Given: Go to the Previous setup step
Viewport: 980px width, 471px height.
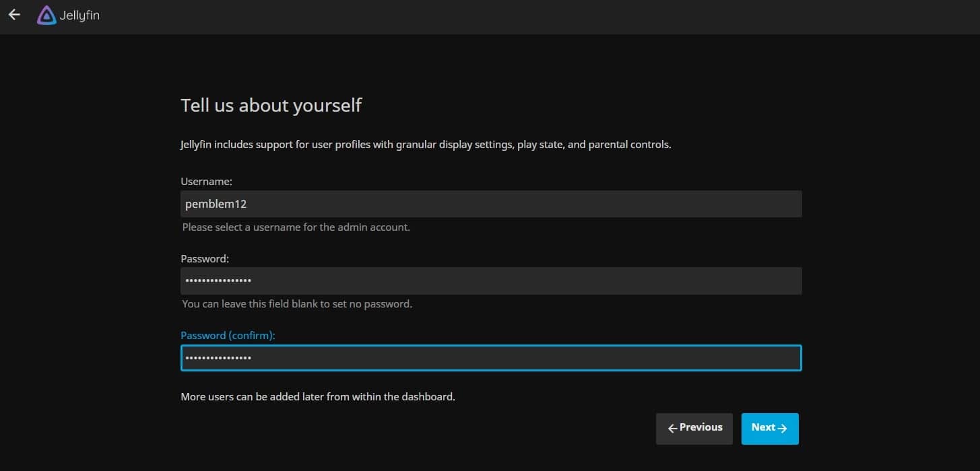Looking at the screenshot, I should pos(694,429).
